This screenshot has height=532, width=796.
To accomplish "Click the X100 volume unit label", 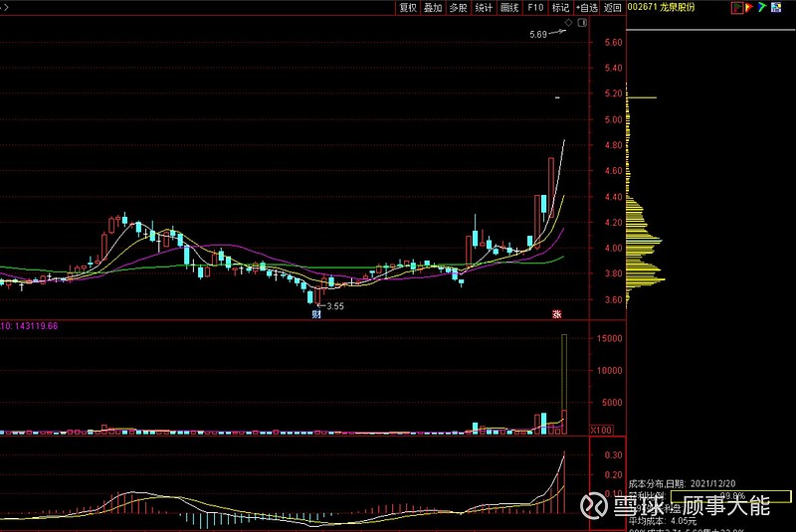I will tap(601, 430).
